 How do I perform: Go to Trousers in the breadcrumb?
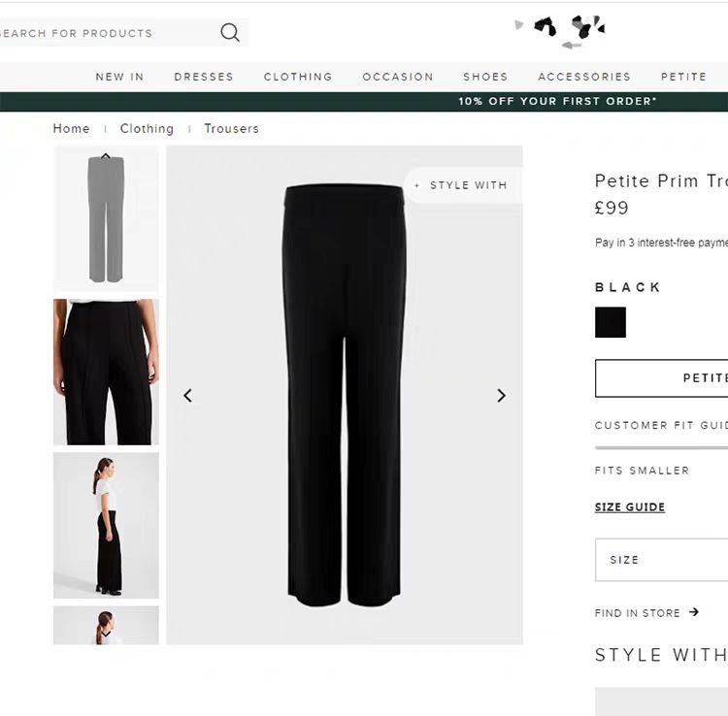point(231,128)
